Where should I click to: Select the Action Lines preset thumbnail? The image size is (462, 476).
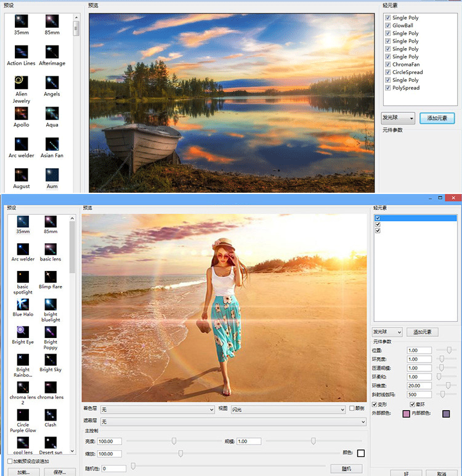coord(22,52)
